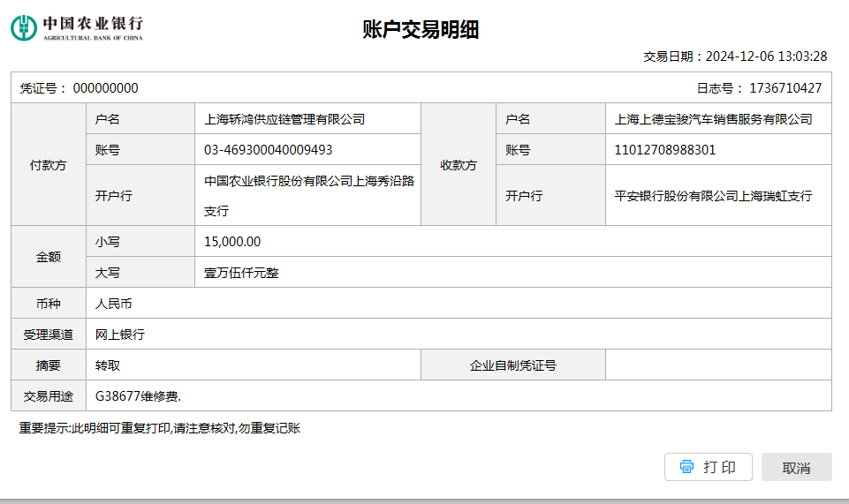849x504 pixels.
Task: Click payee account number 11012708988301
Action: pos(665,150)
